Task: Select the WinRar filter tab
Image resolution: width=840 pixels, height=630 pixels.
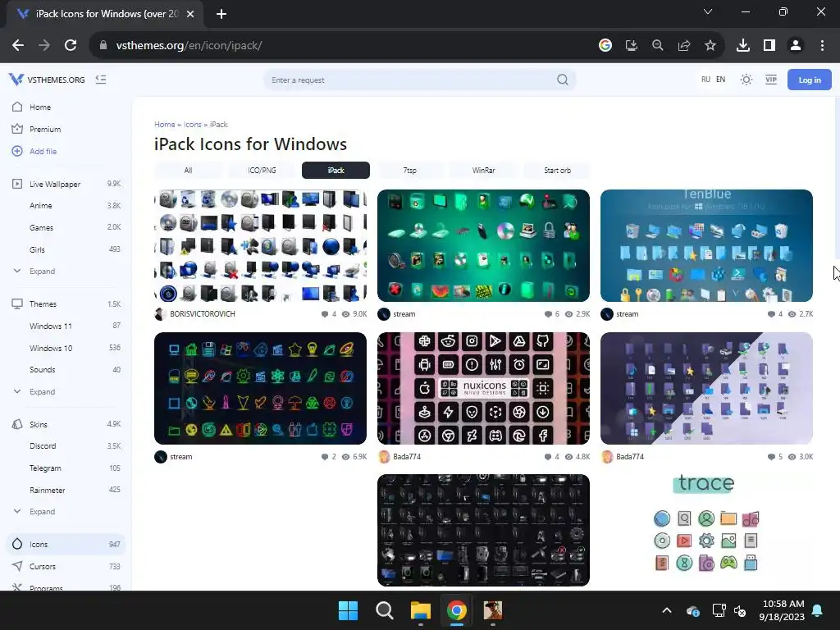Action: [x=483, y=170]
